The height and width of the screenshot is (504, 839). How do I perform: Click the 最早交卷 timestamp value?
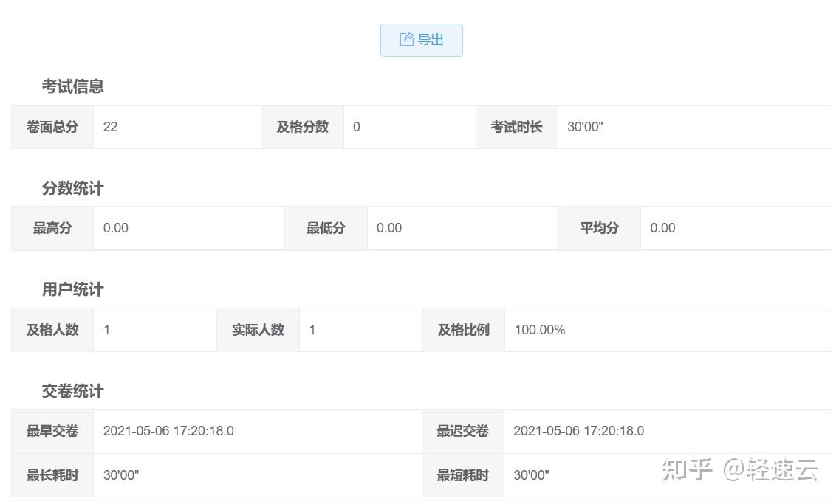[x=168, y=431]
